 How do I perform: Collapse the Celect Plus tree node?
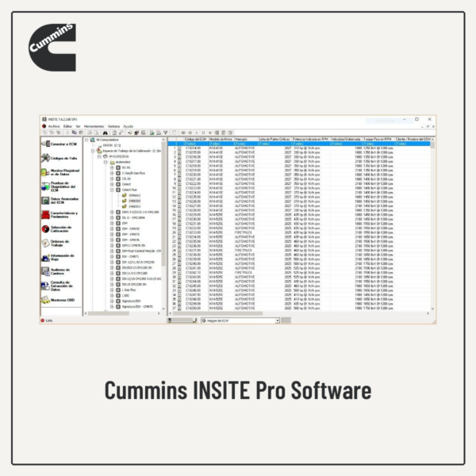coord(112,190)
